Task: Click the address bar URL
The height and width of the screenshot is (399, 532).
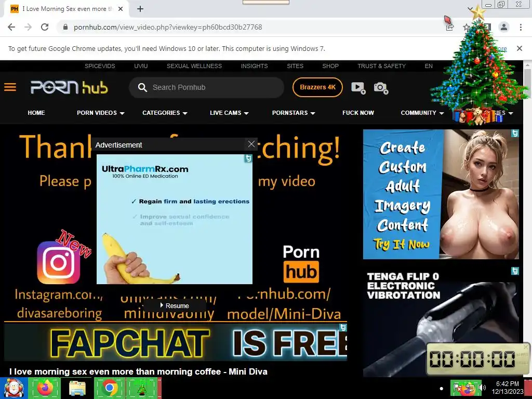Action: point(168,27)
